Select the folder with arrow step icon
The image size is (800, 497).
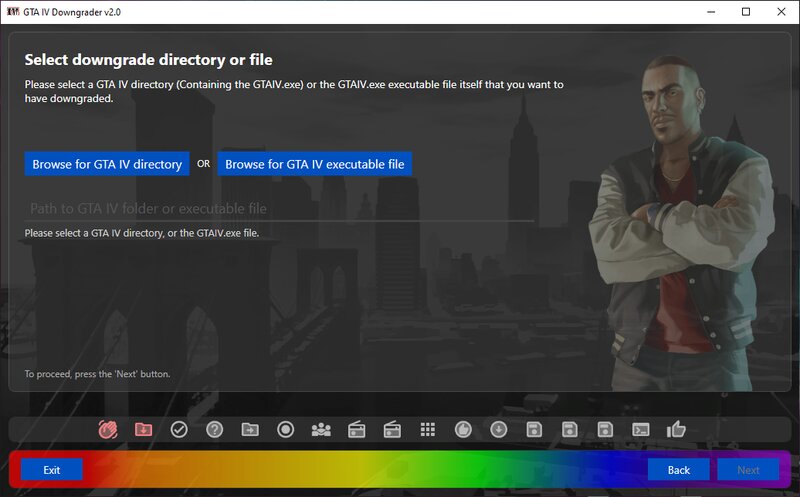pyautogui.click(x=250, y=429)
